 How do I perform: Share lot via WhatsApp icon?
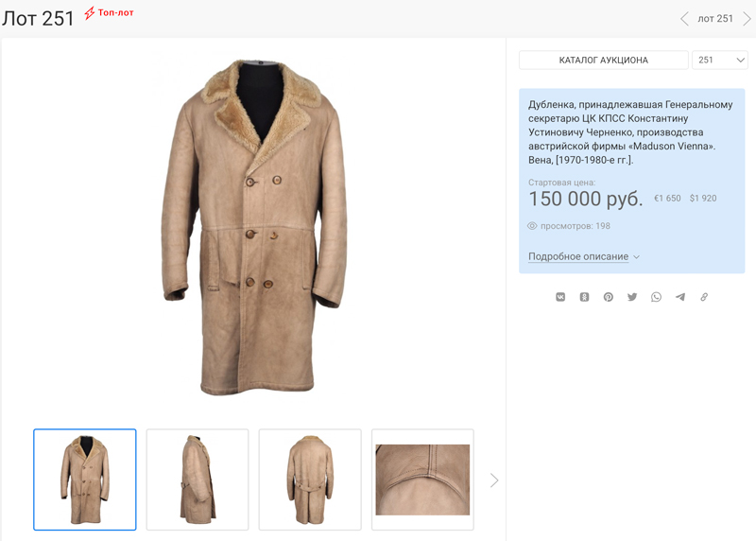coord(656,297)
